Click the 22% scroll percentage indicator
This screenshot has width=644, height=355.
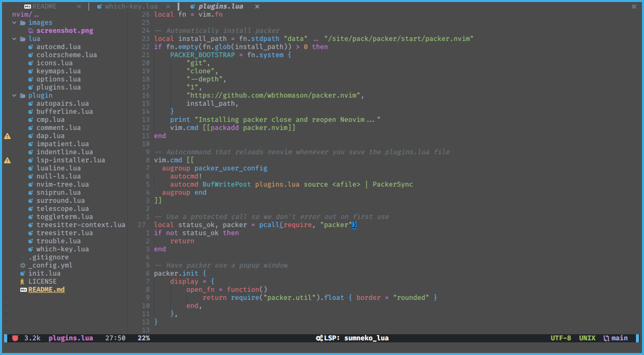[x=144, y=338]
